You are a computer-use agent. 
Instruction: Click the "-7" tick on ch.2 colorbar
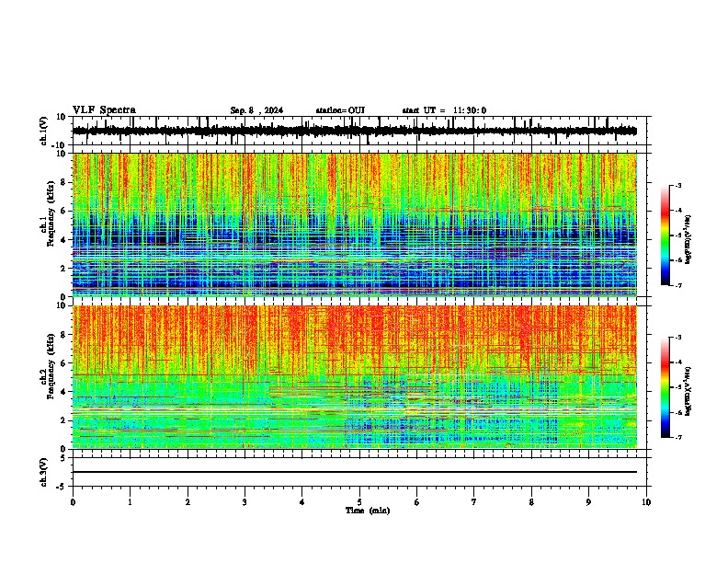click(677, 437)
